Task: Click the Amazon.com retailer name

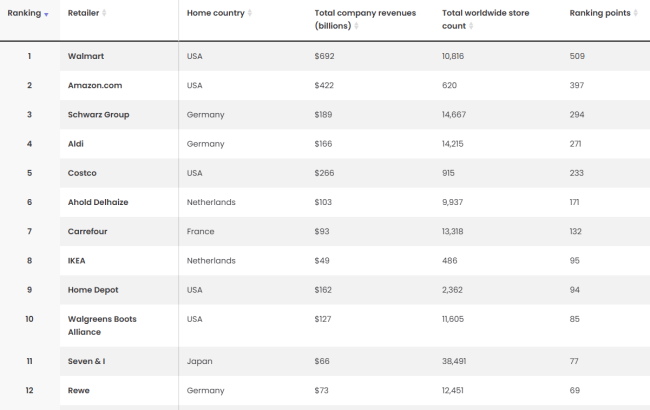Action: tap(95, 85)
